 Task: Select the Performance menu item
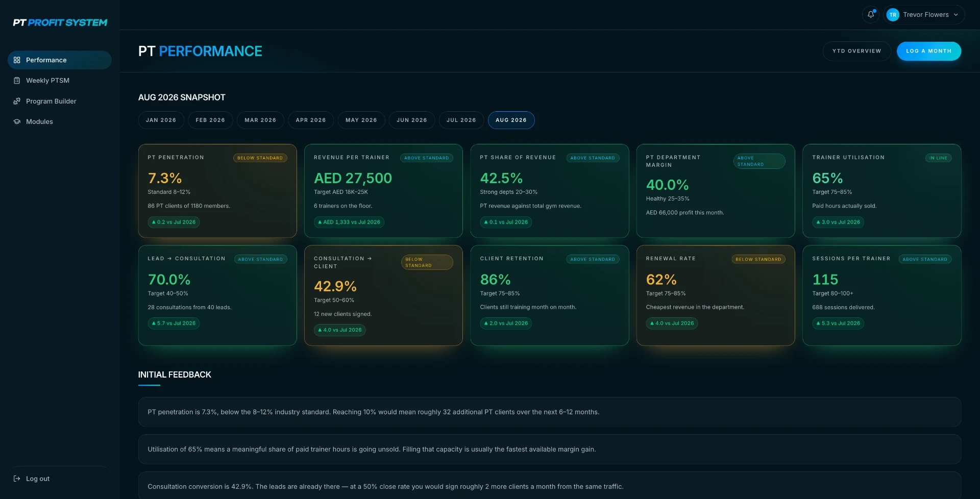click(x=59, y=60)
